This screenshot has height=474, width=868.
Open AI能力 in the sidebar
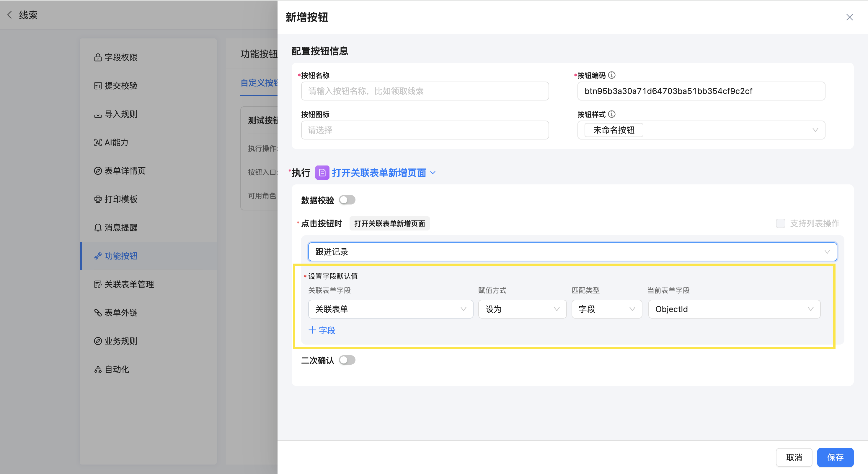coord(148,143)
